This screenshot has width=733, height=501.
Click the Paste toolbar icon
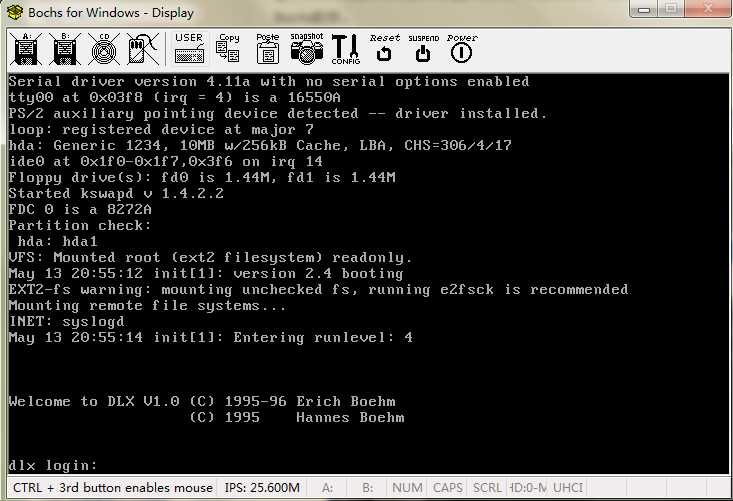point(268,48)
